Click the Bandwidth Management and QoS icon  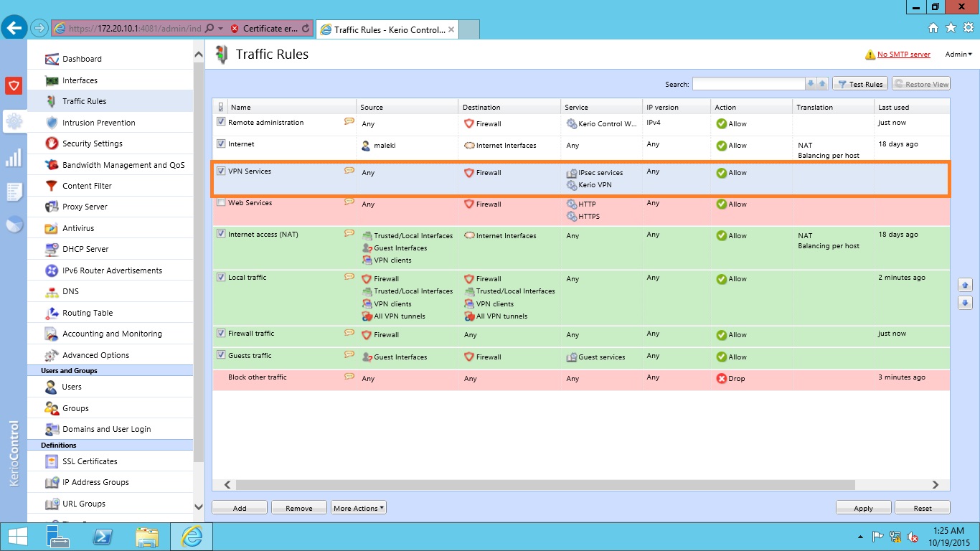point(51,165)
